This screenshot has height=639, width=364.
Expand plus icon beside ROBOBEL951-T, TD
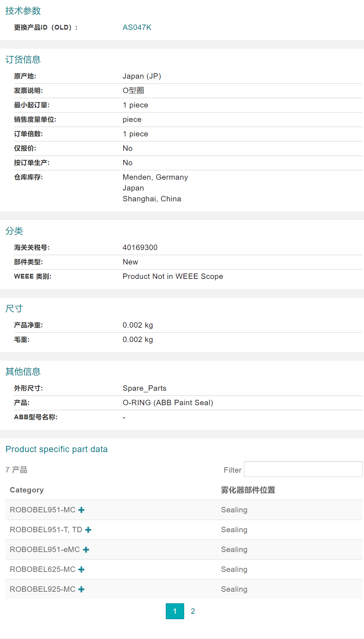[88, 530]
